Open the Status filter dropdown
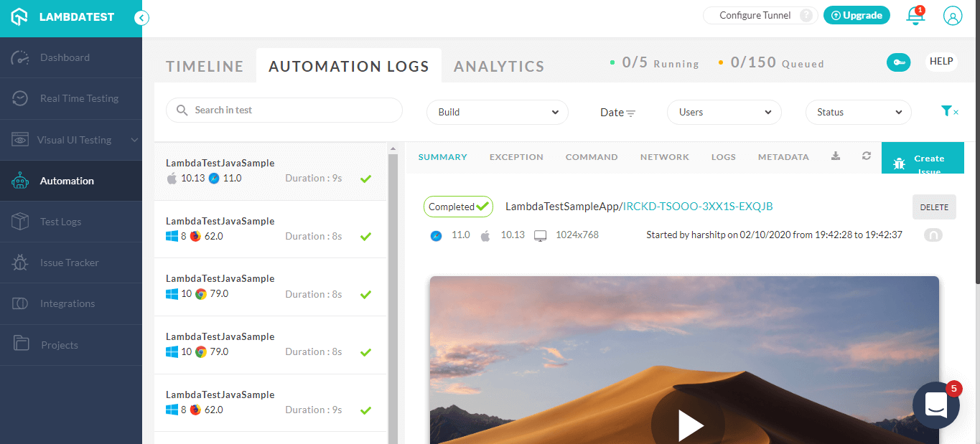 tap(858, 113)
